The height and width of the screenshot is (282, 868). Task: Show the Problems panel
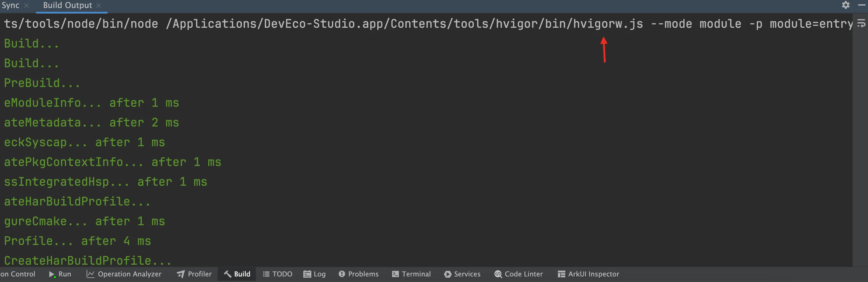point(358,274)
